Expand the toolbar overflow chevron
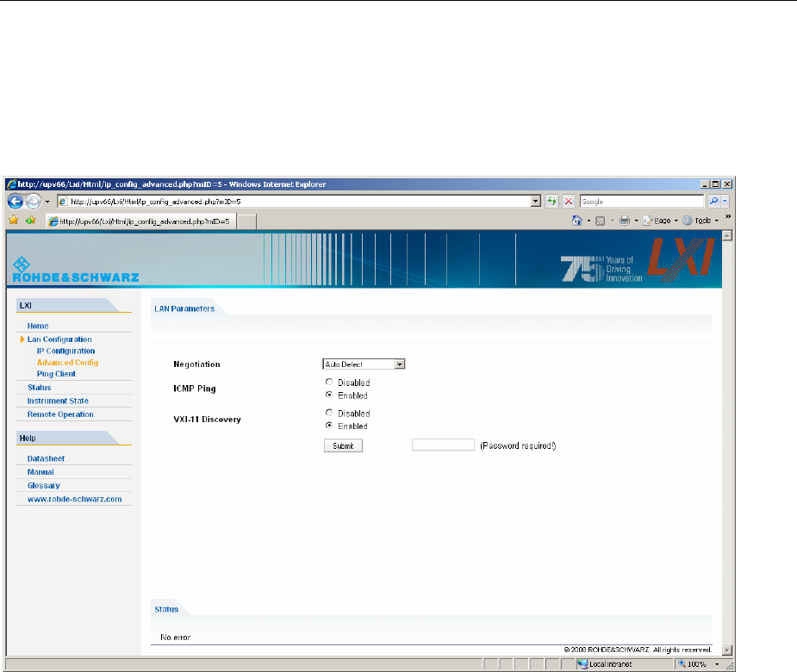Viewport: 797px width, 672px height. pos(728,217)
